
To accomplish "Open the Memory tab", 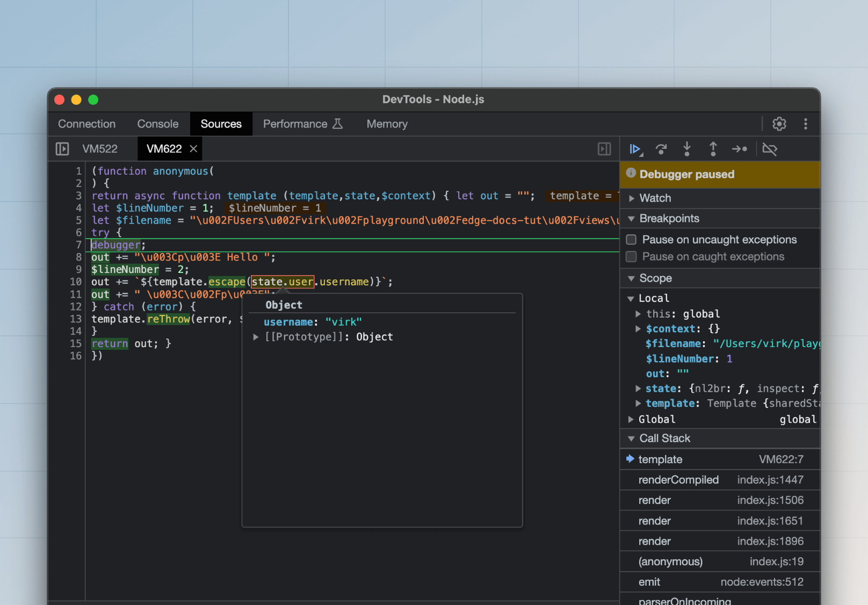I will click(387, 124).
